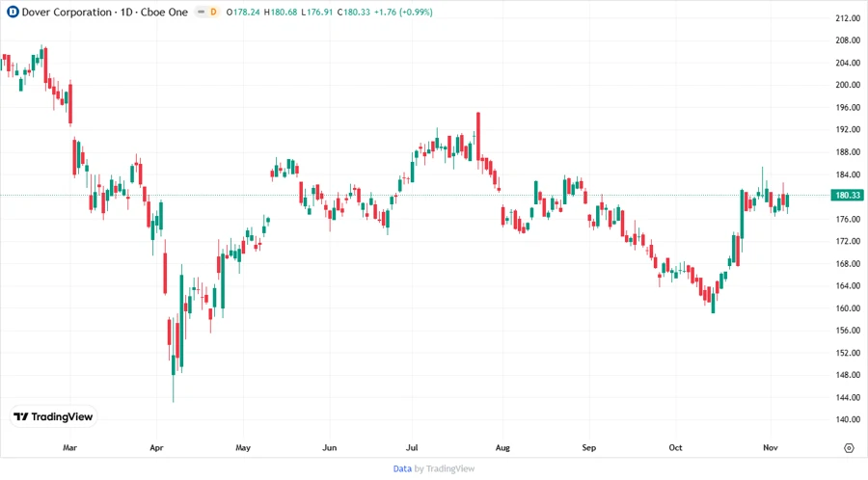The height and width of the screenshot is (480, 868).
Task: Click the 188.00 price axis label
Action: [x=848, y=152]
